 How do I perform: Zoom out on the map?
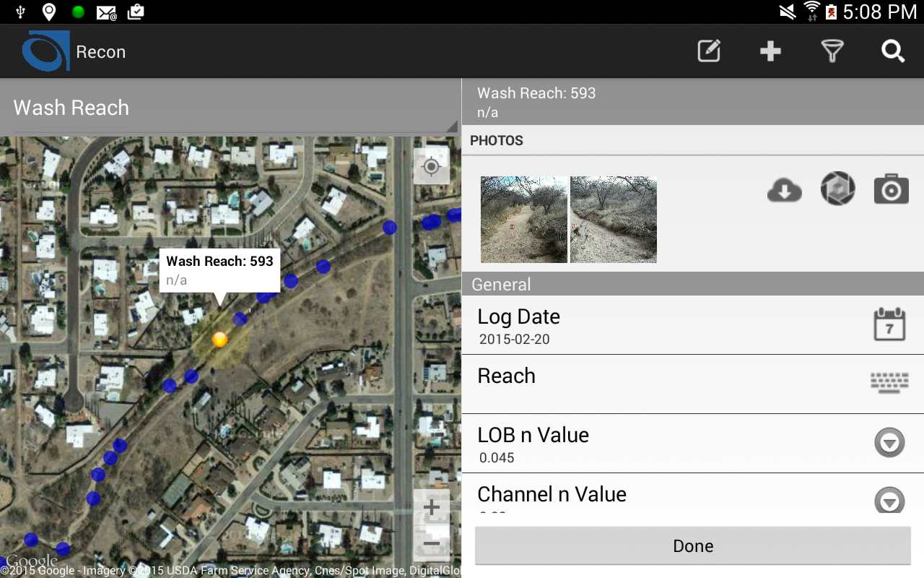(x=431, y=543)
